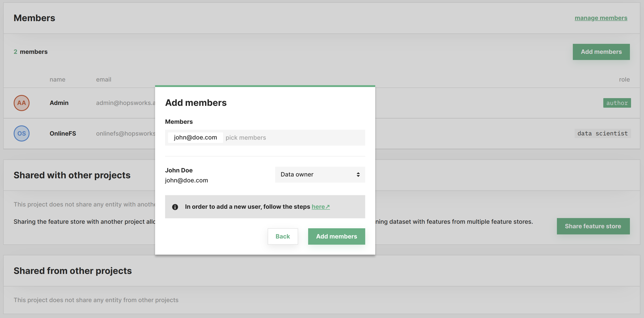Click the john@doe.com member chip
Screen dimensions: 644x318
point(195,137)
